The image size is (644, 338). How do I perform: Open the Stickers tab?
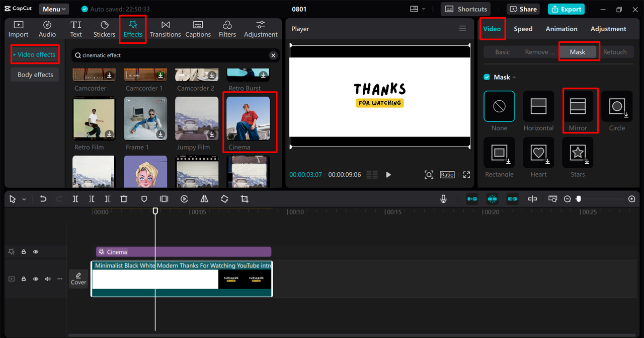104,29
